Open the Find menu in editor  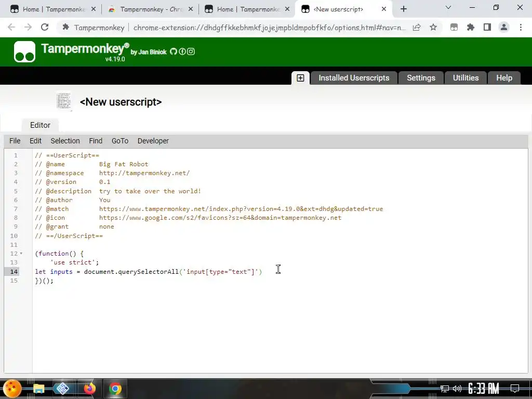point(96,141)
